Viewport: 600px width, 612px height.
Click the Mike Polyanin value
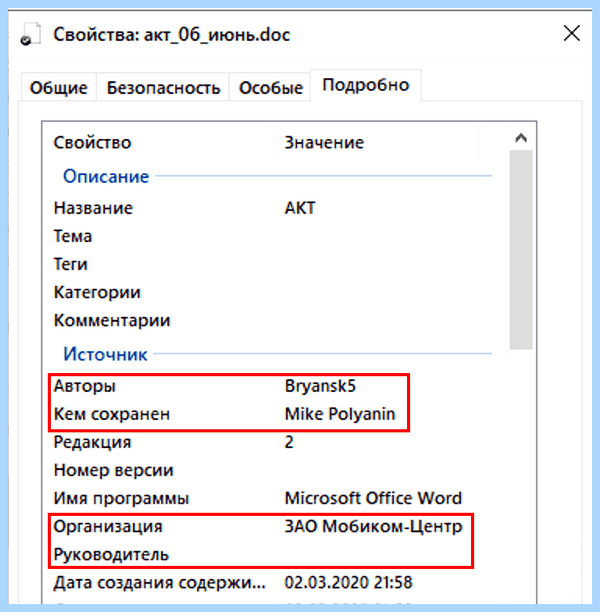(340, 414)
